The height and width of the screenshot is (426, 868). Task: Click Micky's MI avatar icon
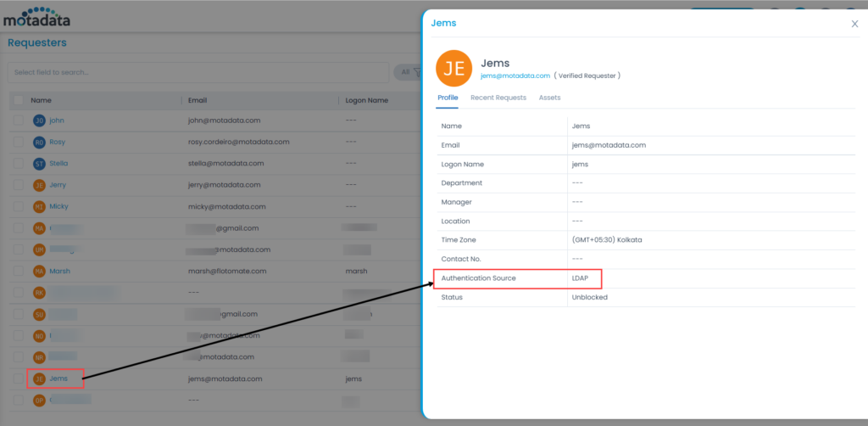pos(39,206)
